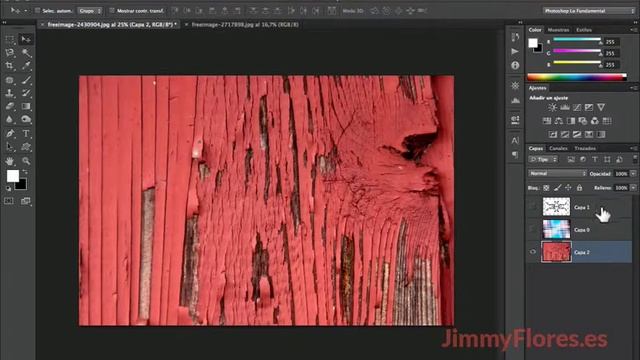
Task: Click the color spectrum ramp
Action: coord(577,77)
